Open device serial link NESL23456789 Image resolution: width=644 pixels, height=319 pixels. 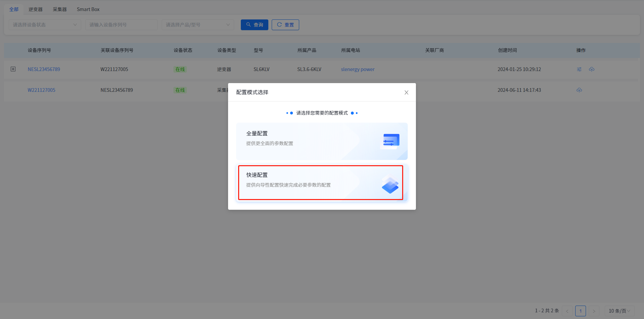(x=44, y=69)
